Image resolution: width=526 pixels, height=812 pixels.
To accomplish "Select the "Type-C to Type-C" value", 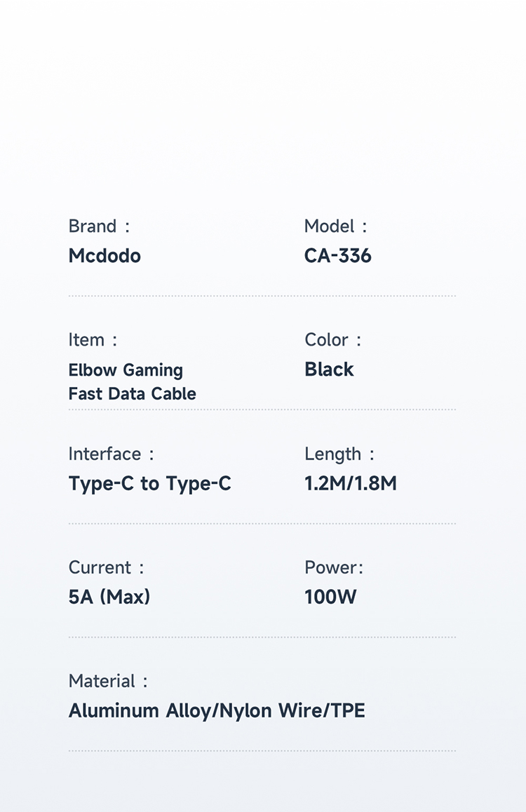I will coord(149,484).
